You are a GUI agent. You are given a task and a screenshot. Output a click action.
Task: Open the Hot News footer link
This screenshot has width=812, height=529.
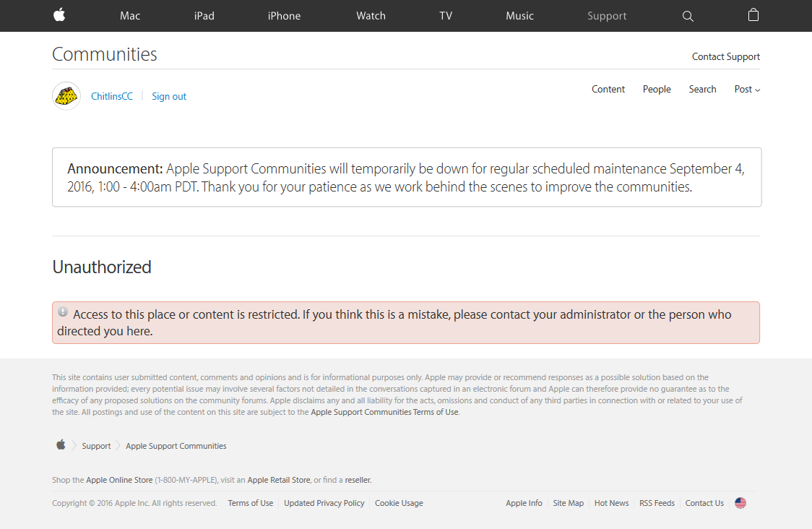point(612,503)
